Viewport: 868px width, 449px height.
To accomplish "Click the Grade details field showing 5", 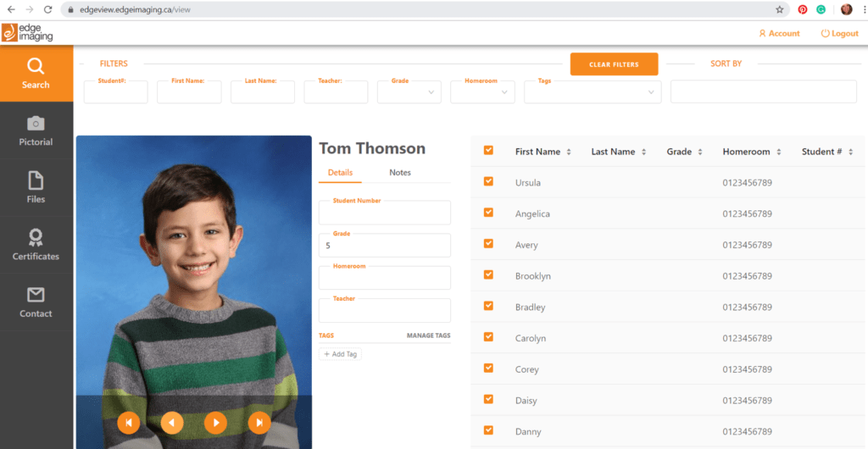I will click(385, 245).
